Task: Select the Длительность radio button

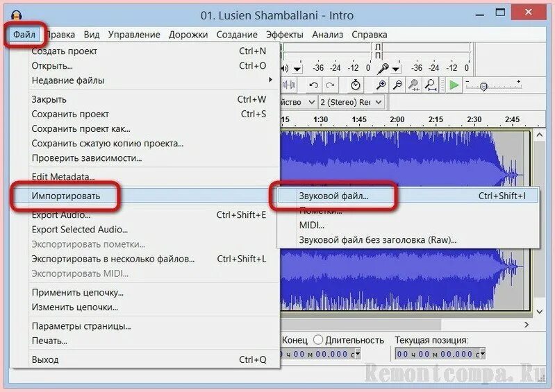Action: (x=318, y=340)
